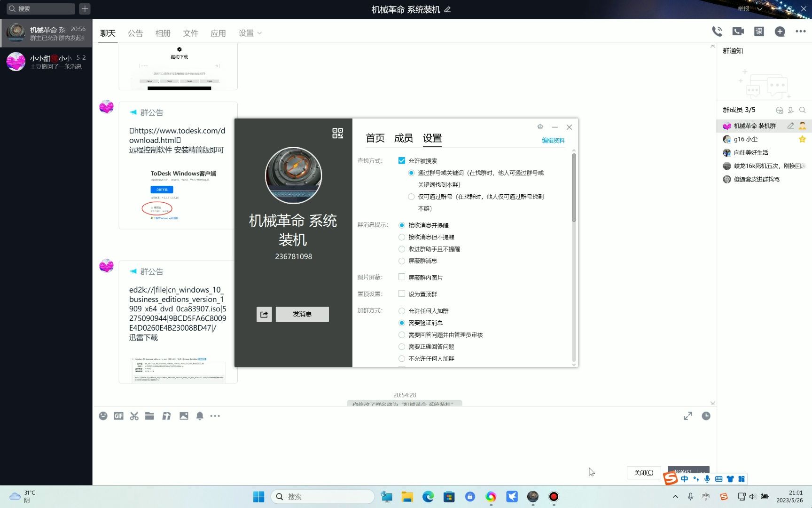Click the GIF icon in the chat toolbar
Screen dimensions: 812x508
click(118, 416)
